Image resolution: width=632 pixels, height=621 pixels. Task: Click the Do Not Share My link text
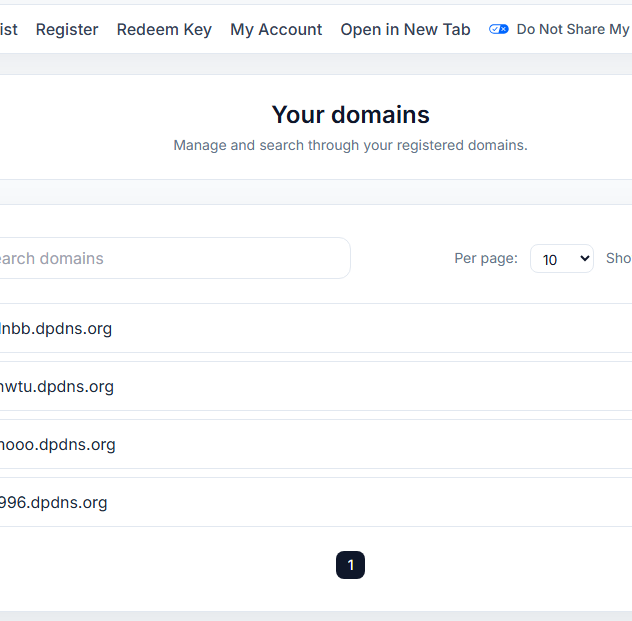tap(572, 29)
